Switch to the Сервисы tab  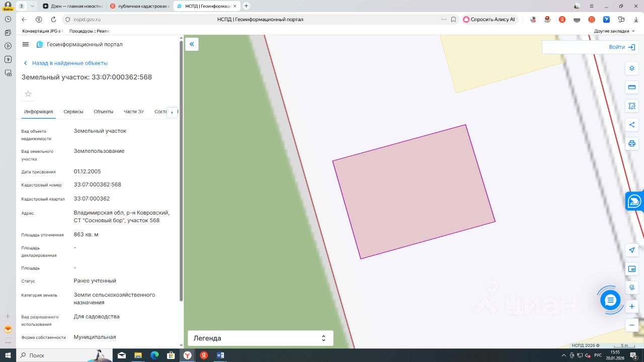click(x=73, y=112)
